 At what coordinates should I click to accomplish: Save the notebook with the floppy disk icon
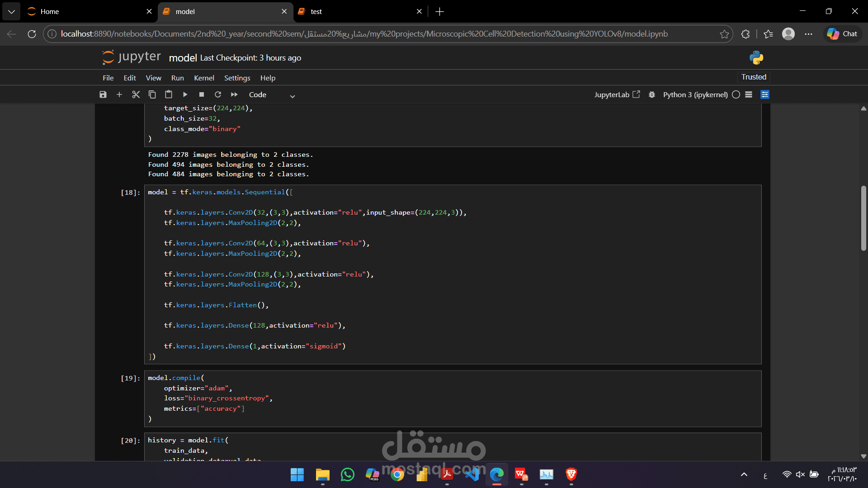103,94
